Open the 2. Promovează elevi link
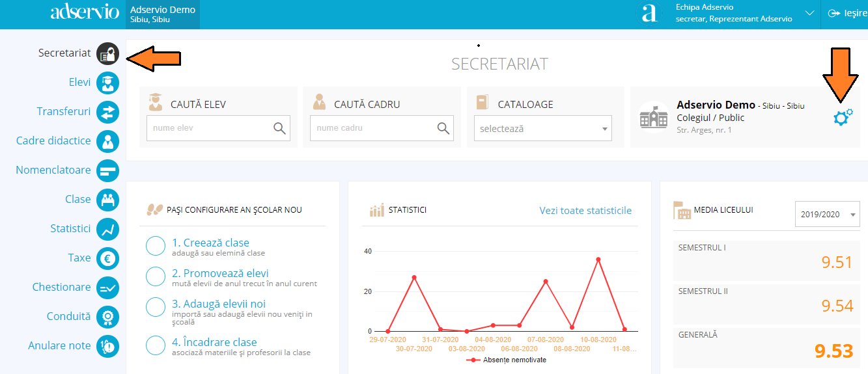This screenshot has width=868, height=374. click(x=220, y=273)
